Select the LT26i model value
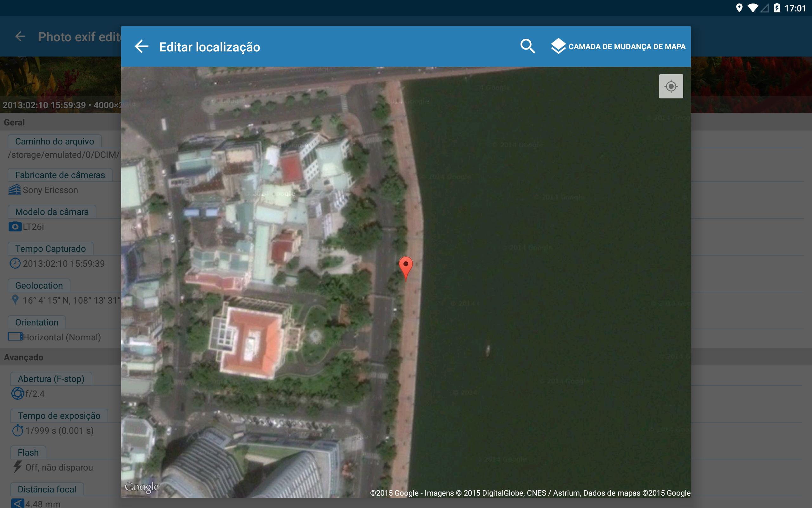 (33, 227)
